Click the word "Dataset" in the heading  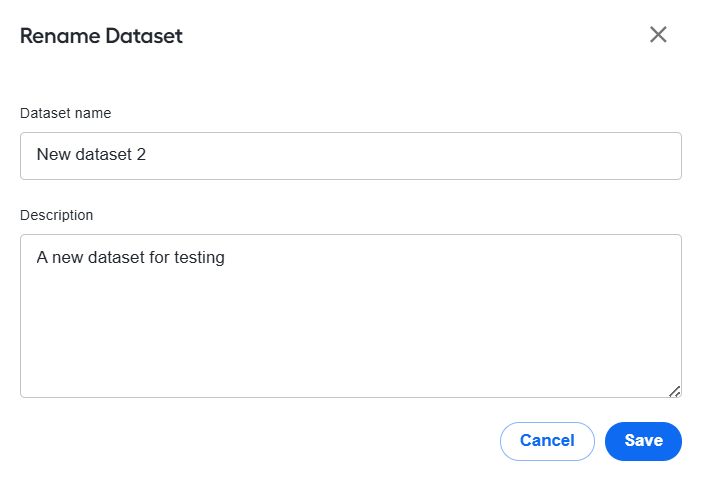point(144,36)
